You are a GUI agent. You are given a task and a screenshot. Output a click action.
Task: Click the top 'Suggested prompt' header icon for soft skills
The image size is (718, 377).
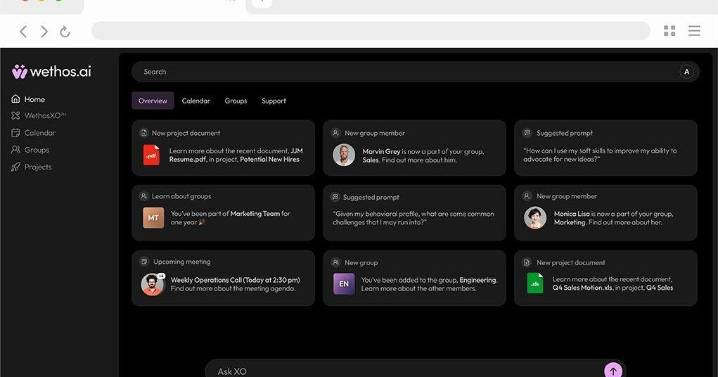[527, 133]
